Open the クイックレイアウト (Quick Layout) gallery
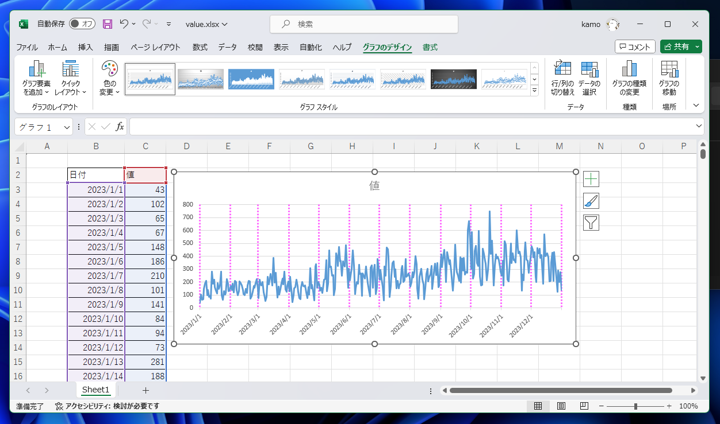The width and height of the screenshot is (720, 424). coord(70,71)
